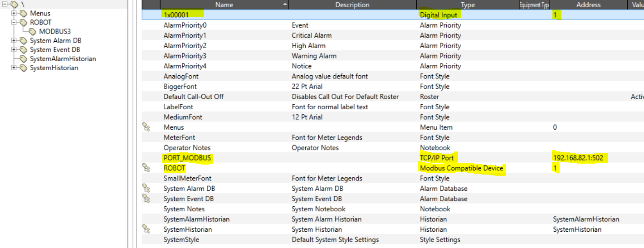The height and width of the screenshot is (248, 644).
Task: Expand the SystemHistorian tree node
Action: pyautogui.click(x=14, y=68)
